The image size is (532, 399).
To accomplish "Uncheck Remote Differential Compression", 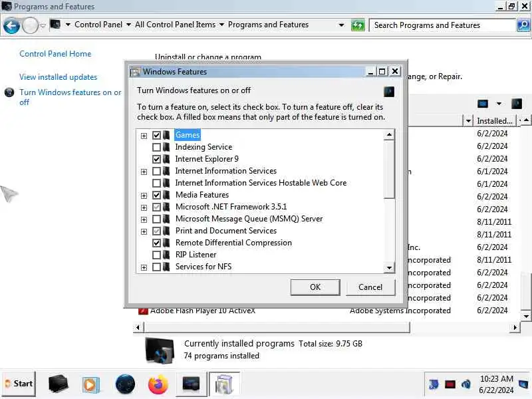I will point(156,243).
